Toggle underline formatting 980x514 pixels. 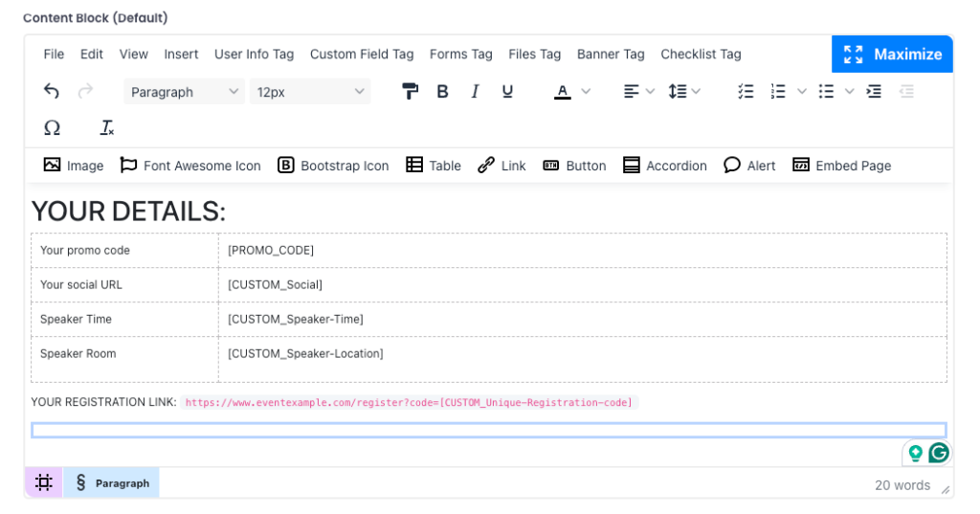click(507, 92)
